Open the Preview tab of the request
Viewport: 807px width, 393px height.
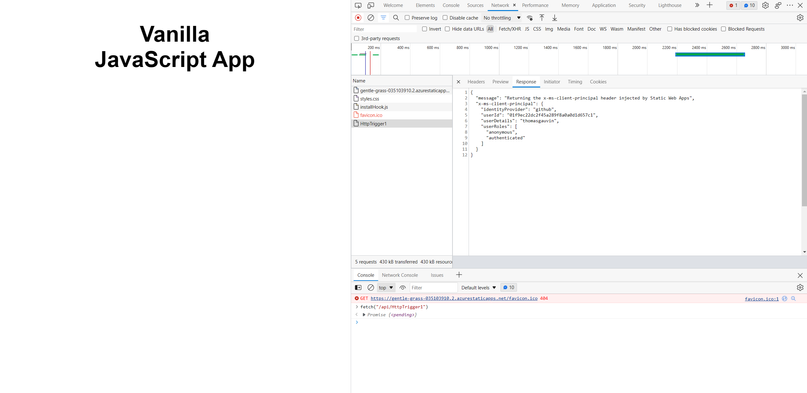tap(500, 82)
